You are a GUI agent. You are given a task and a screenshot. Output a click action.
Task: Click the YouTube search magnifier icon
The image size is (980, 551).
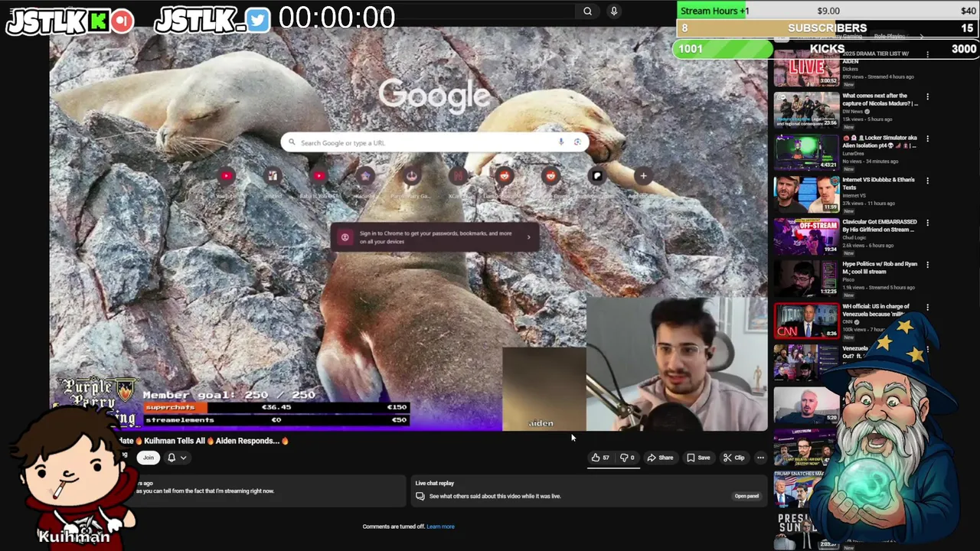(x=587, y=11)
